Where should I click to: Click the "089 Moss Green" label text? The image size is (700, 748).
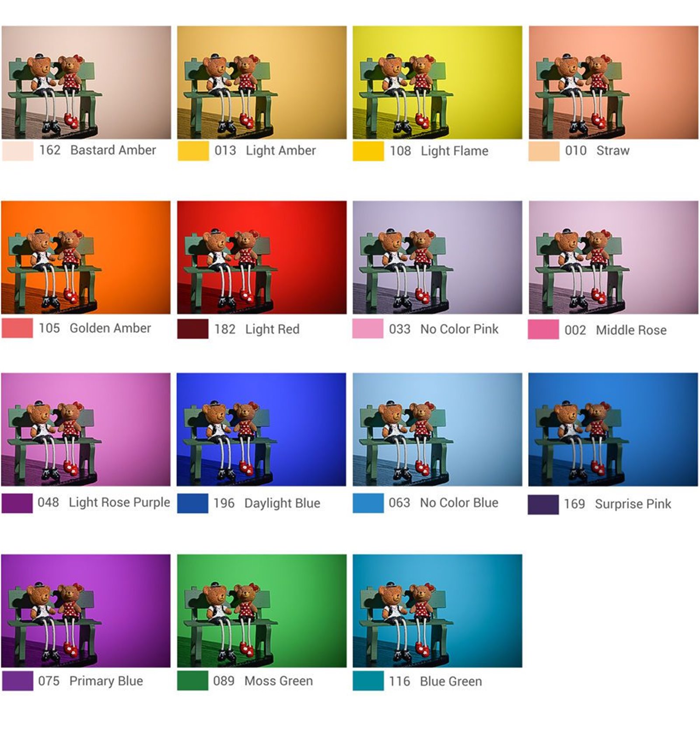(263, 681)
